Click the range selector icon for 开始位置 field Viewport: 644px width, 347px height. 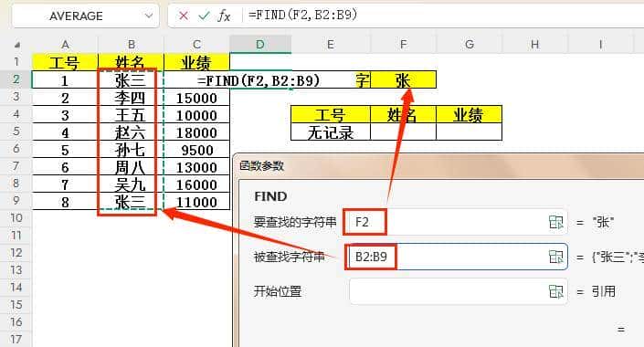point(555,291)
